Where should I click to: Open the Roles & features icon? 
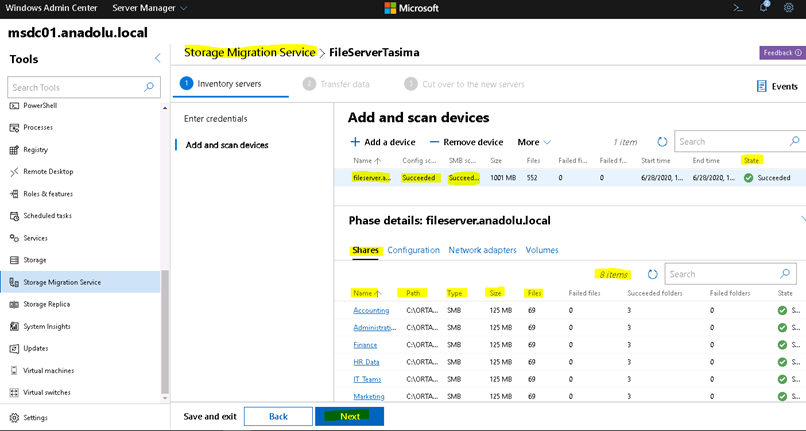[14, 194]
